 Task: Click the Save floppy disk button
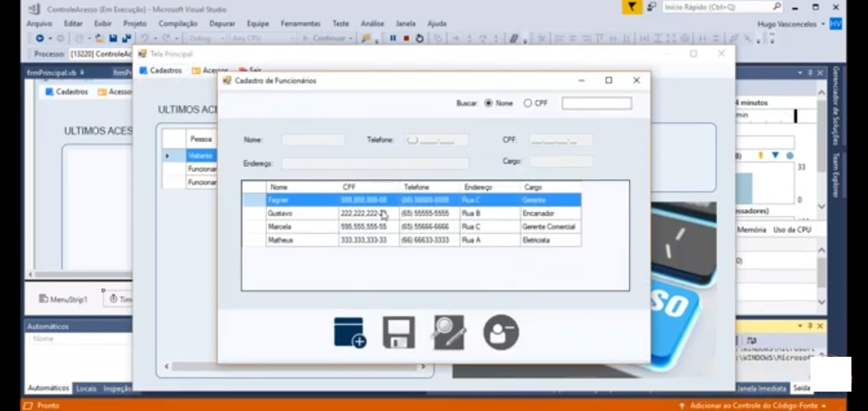[x=399, y=332]
